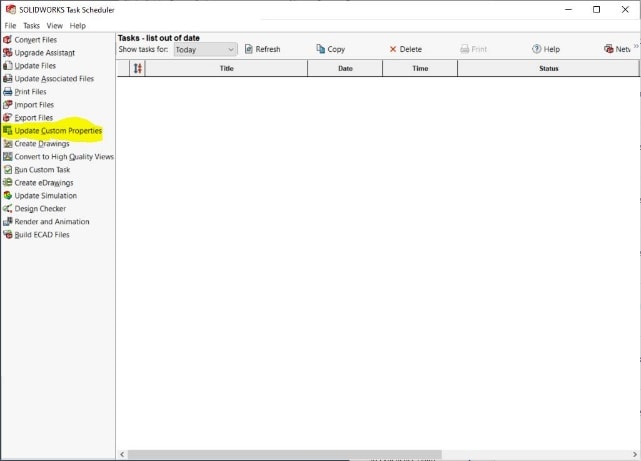641x461 pixels.
Task: Click the Update Simulation icon
Action: tap(7, 196)
